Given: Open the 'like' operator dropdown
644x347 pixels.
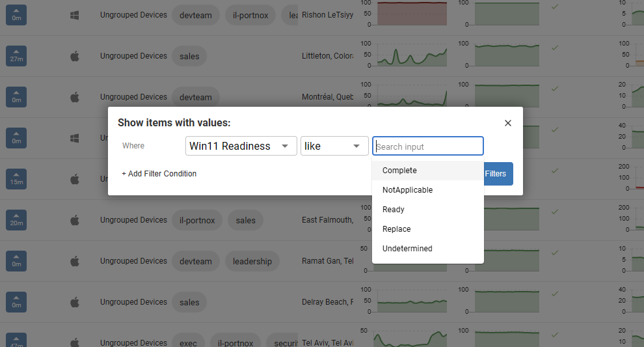Looking at the screenshot, I should (x=334, y=146).
